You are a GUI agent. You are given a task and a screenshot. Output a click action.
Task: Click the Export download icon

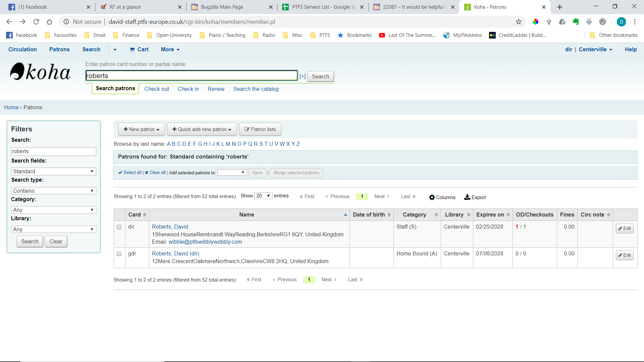(467, 197)
